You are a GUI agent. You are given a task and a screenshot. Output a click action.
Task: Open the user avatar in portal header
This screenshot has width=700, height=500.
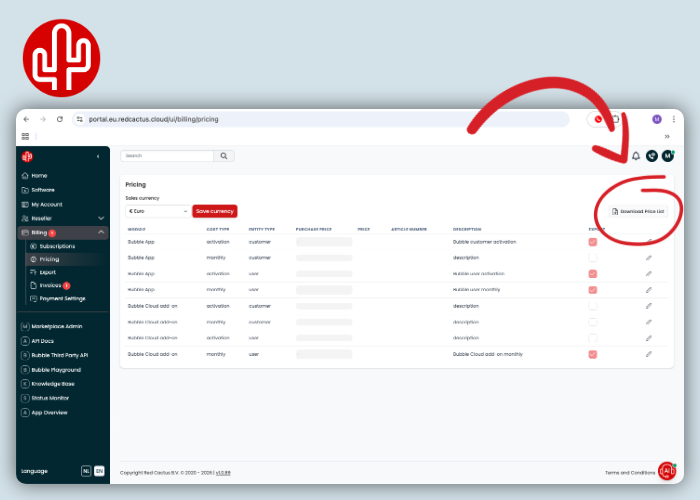pos(667,156)
